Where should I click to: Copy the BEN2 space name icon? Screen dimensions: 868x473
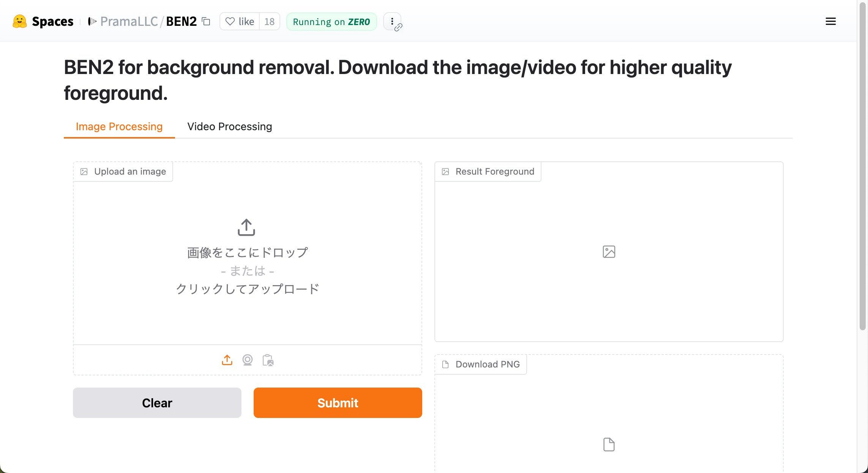pyautogui.click(x=206, y=22)
